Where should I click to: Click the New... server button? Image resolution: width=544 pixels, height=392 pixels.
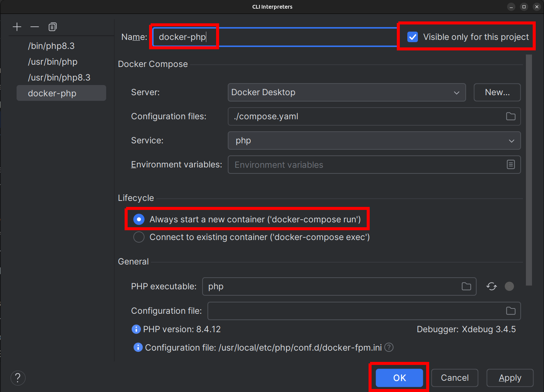[497, 92]
